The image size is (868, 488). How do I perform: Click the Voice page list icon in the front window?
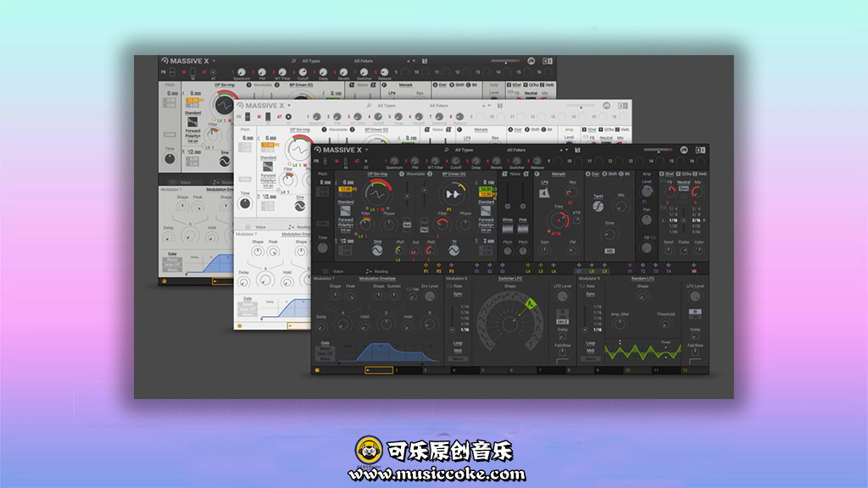[x=325, y=271]
